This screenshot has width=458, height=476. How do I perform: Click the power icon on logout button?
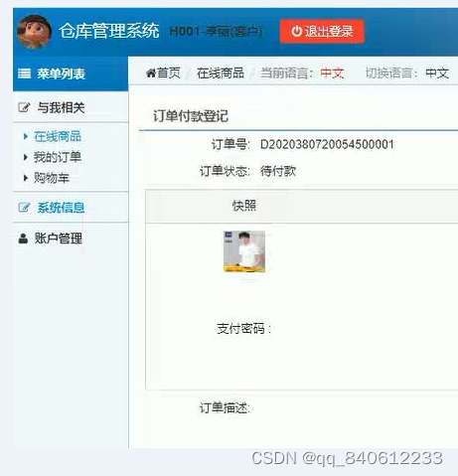pyautogui.click(x=297, y=31)
